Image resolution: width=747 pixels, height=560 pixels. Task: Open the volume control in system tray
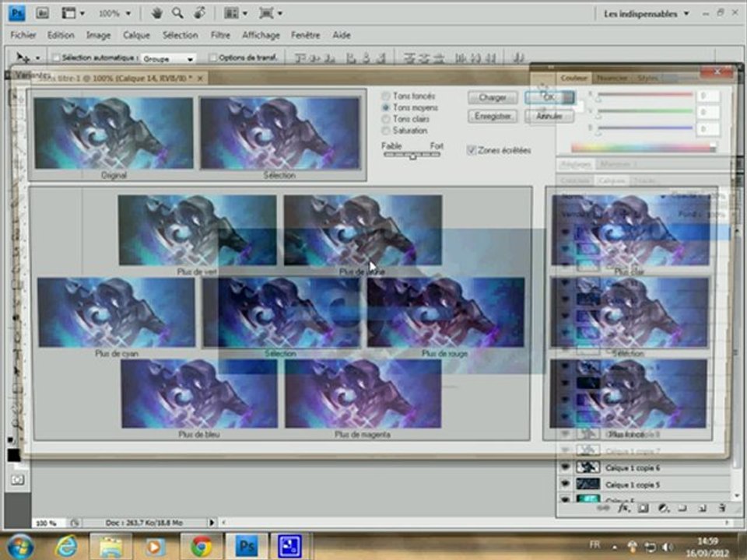click(x=667, y=547)
